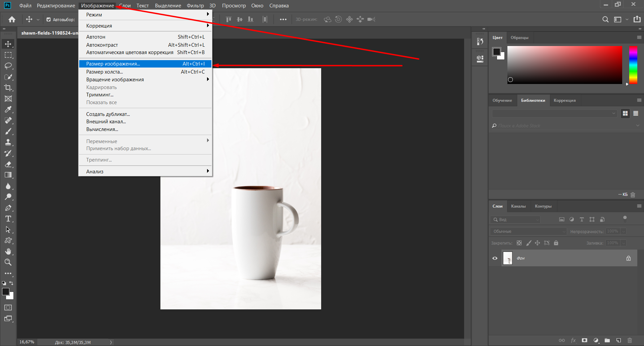Switch to the Обучение tab
This screenshot has height=346, width=644.
(x=502, y=100)
